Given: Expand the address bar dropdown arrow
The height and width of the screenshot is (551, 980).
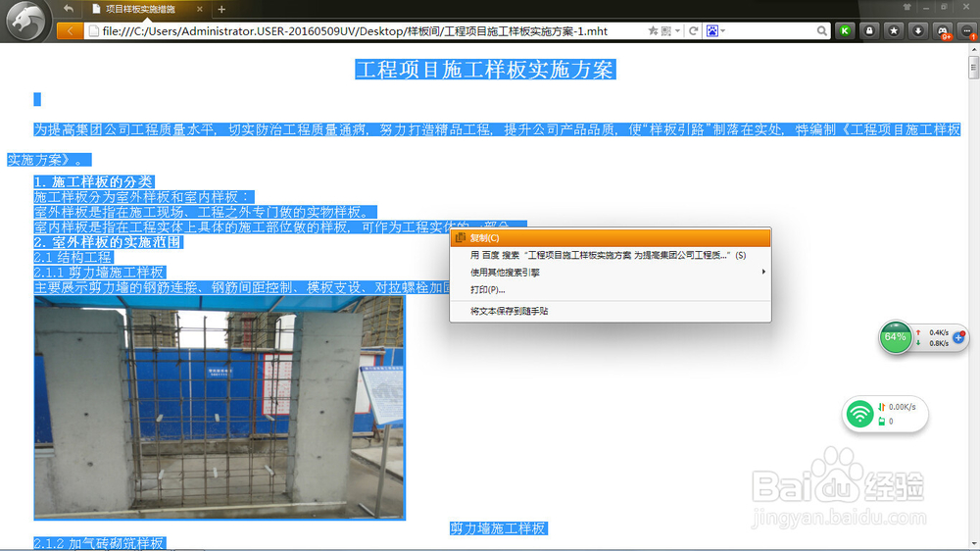Looking at the screenshot, I should click(677, 30).
